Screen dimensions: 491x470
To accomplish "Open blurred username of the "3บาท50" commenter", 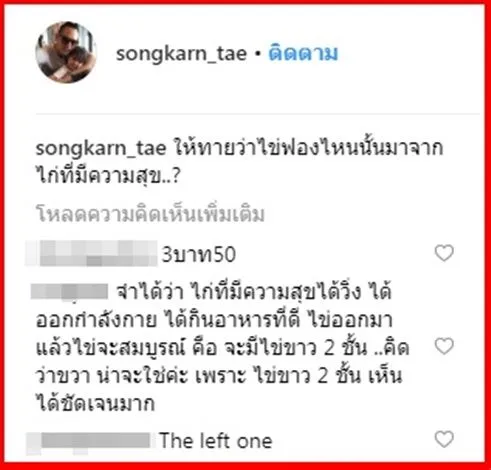I will (x=91, y=253).
